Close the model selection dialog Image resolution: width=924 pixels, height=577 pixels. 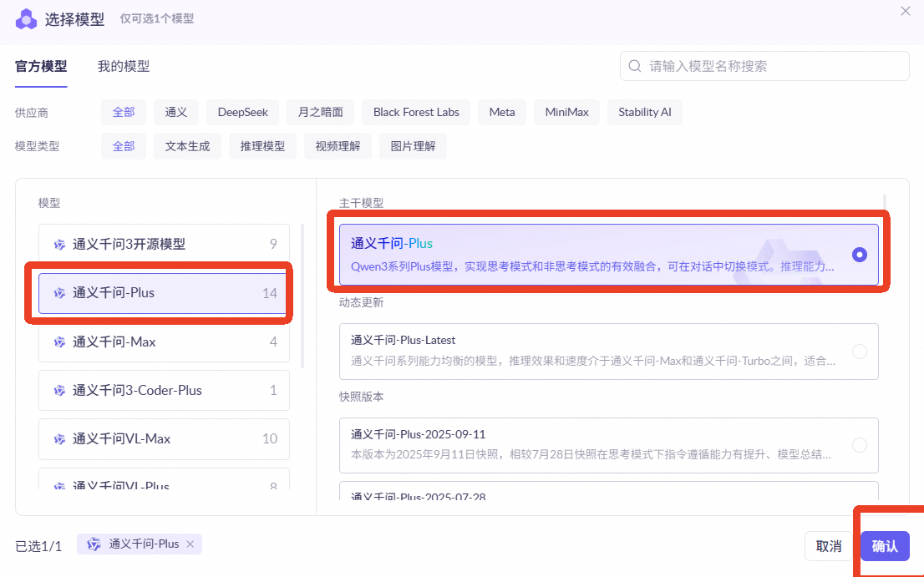pyautogui.click(x=906, y=11)
